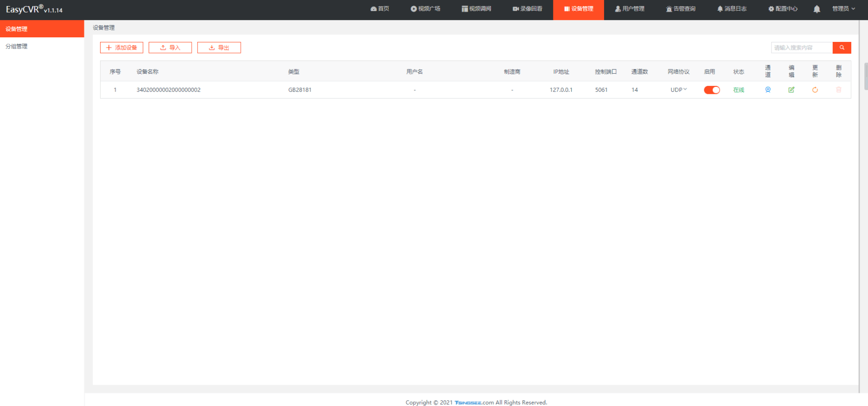This screenshot has height=406, width=868.
Task: Click the orange search magnifier button
Action: coord(842,47)
